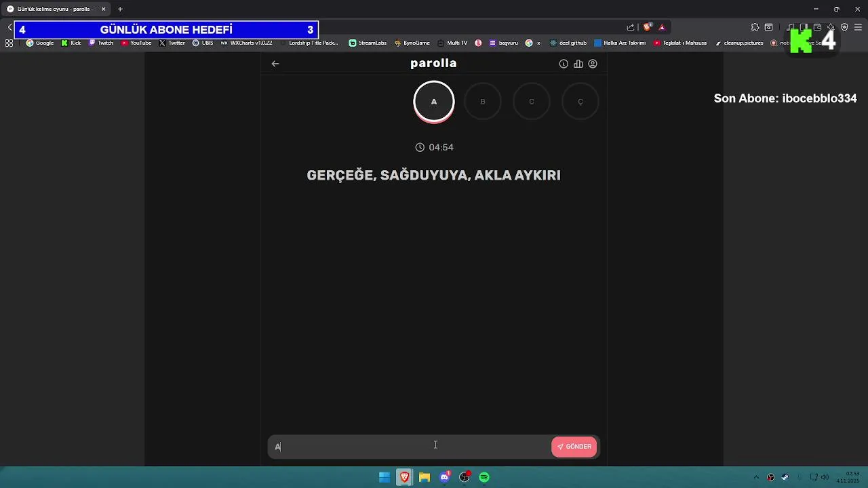Open the Halka Arz Takvimi bookmark

(620, 43)
